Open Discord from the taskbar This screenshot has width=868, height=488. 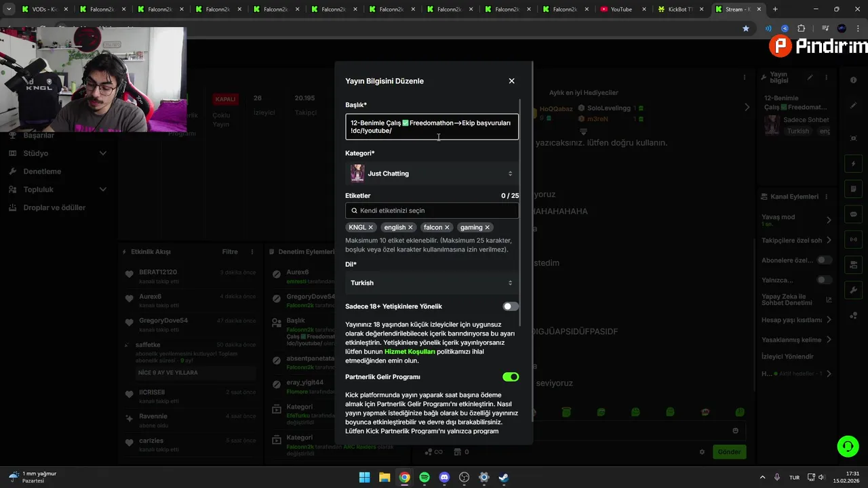coord(444,477)
